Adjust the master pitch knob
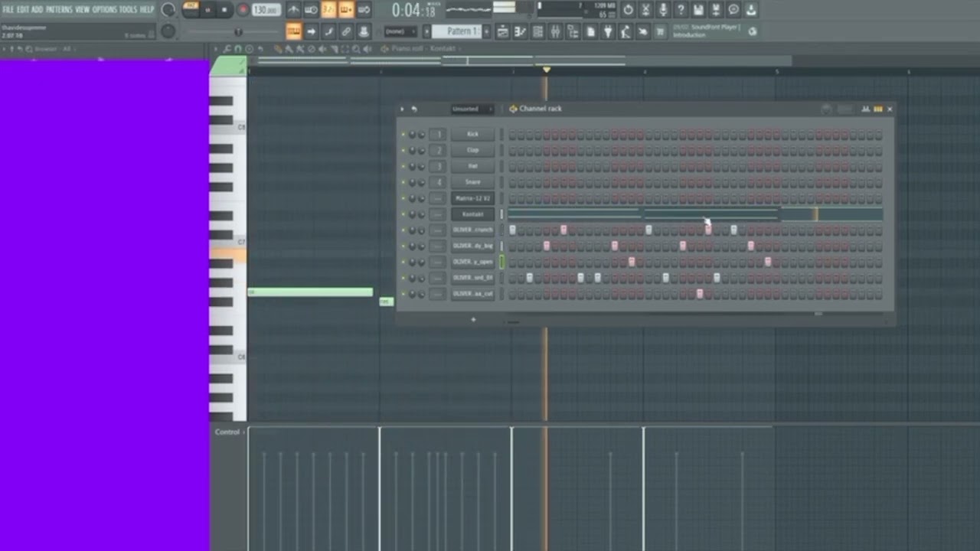The image size is (980, 551). click(x=168, y=31)
